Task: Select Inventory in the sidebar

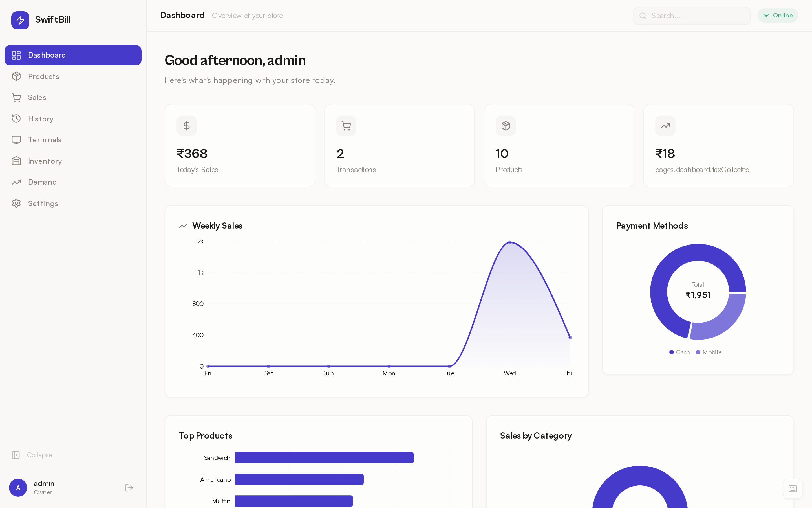Action: (x=73, y=161)
